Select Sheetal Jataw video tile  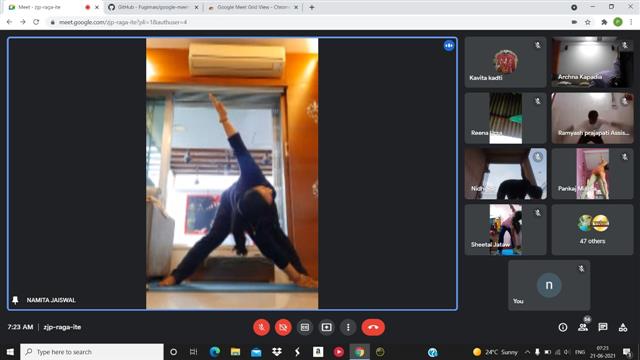pos(505,230)
